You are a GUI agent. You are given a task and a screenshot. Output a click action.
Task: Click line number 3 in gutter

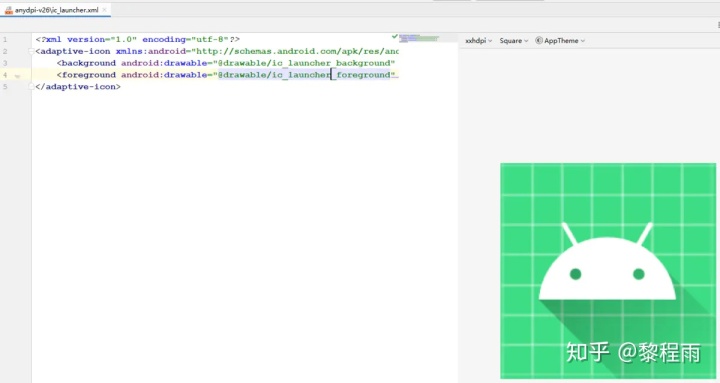click(x=5, y=63)
